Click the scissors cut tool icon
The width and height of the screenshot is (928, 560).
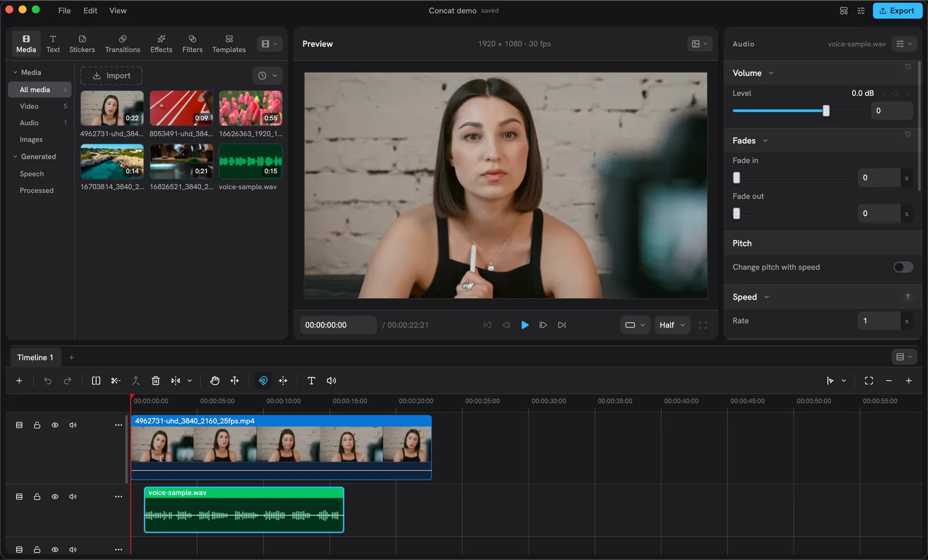(x=115, y=381)
